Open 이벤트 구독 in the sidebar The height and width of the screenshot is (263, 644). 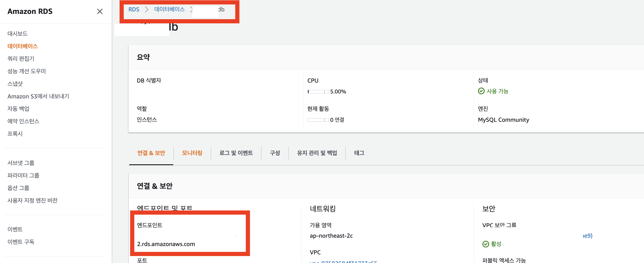tap(21, 242)
